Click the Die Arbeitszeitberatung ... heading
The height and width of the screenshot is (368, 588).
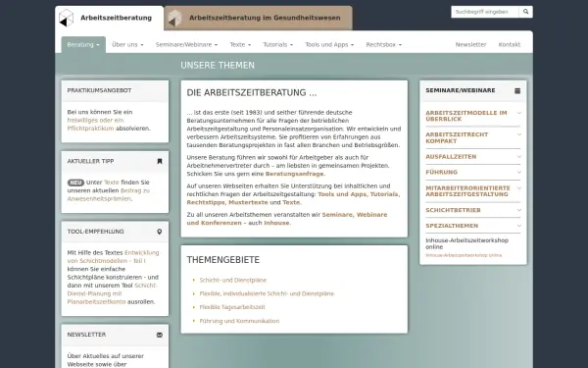pos(252,93)
